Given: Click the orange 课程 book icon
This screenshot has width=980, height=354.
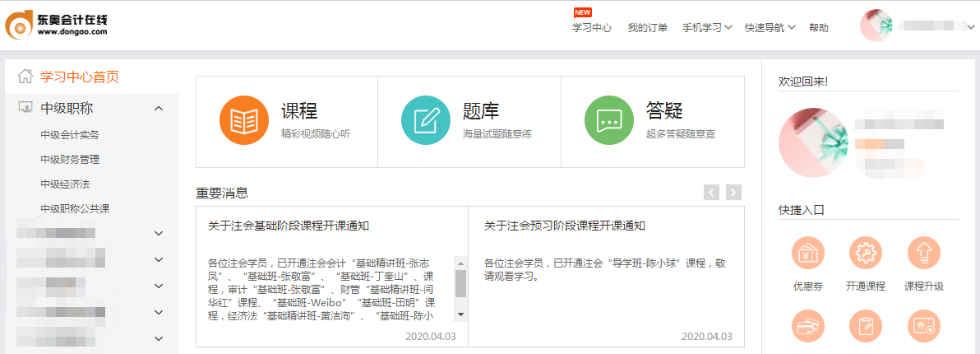Looking at the screenshot, I should (x=244, y=120).
